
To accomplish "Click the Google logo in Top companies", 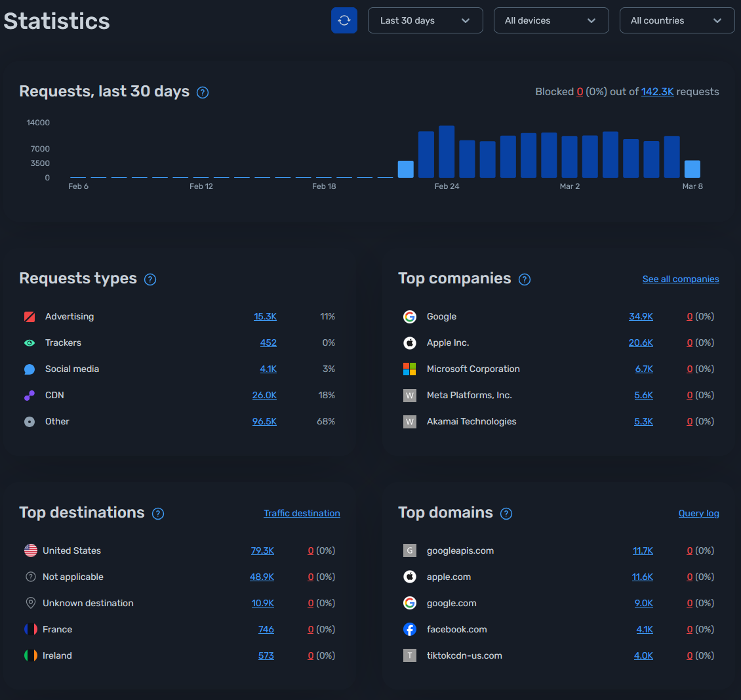I will (x=409, y=316).
